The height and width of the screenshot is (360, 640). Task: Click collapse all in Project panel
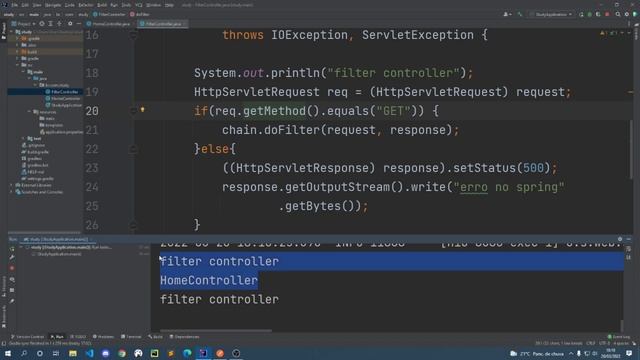[59, 24]
